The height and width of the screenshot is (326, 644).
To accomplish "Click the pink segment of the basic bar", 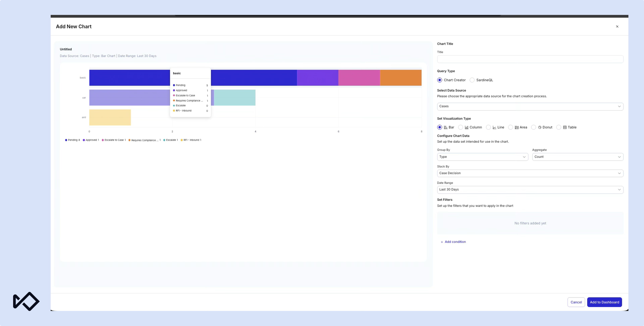I will (359, 78).
